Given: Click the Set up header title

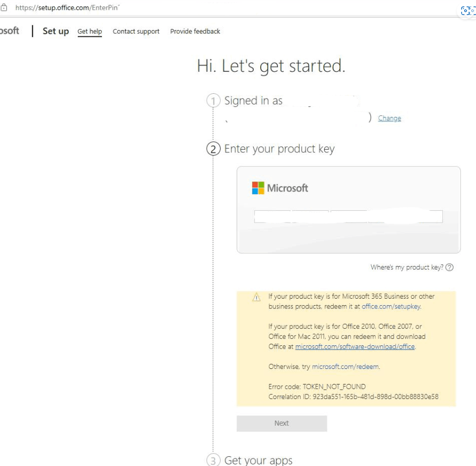Looking at the screenshot, I should 56,31.
